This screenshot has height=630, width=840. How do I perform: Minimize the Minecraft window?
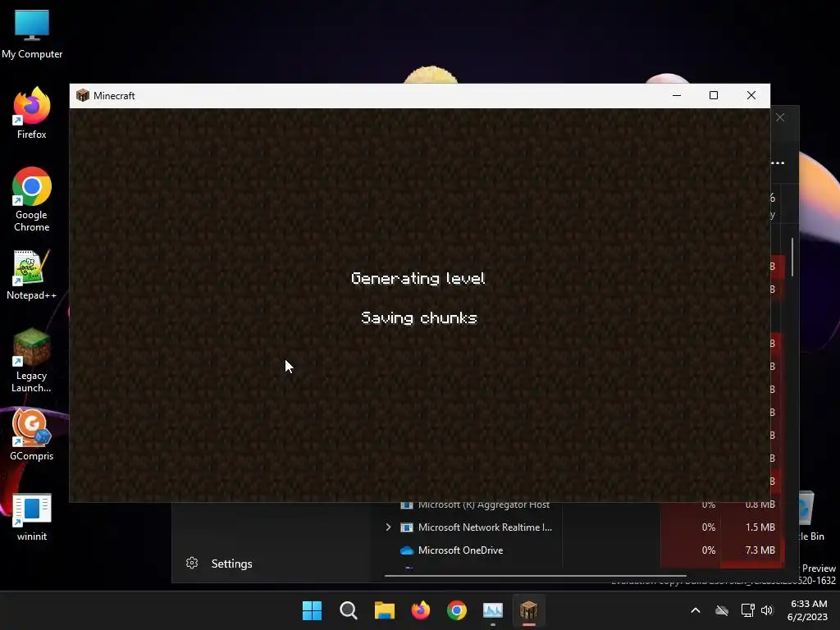point(677,95)
